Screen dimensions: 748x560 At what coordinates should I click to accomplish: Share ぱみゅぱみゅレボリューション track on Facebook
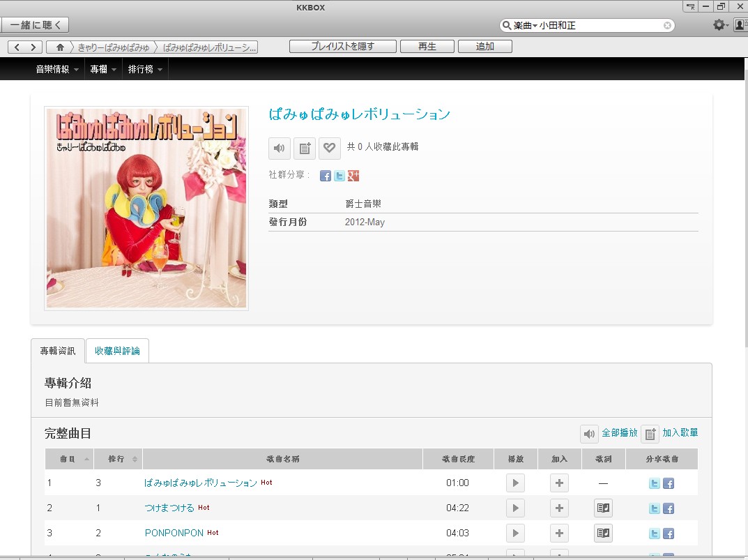tap(669, 483)
